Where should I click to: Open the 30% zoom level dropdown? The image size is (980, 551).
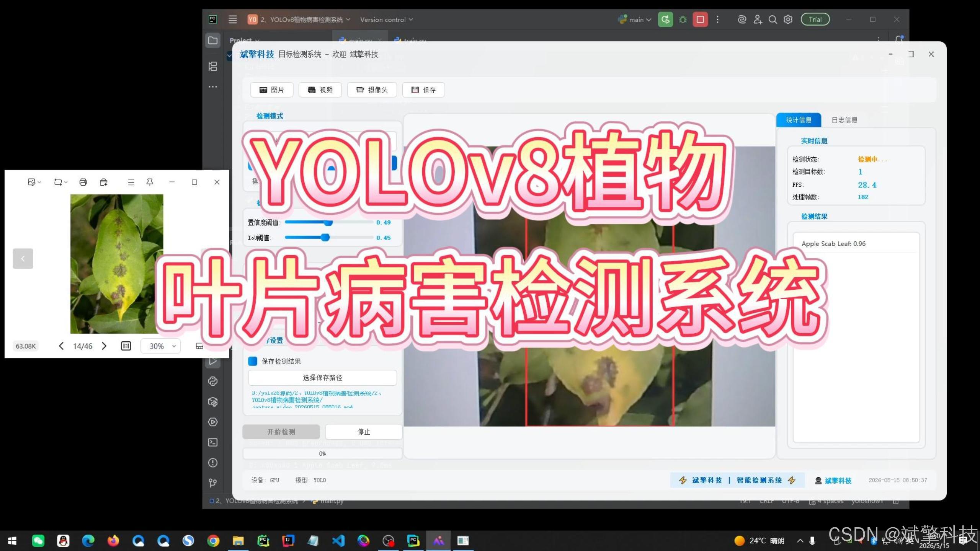[161, 346]
